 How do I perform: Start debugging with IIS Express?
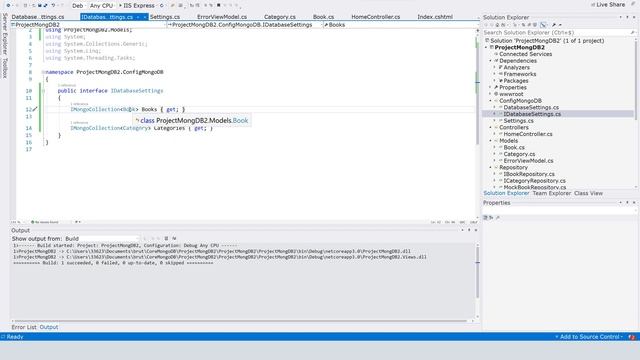point(137,5)
